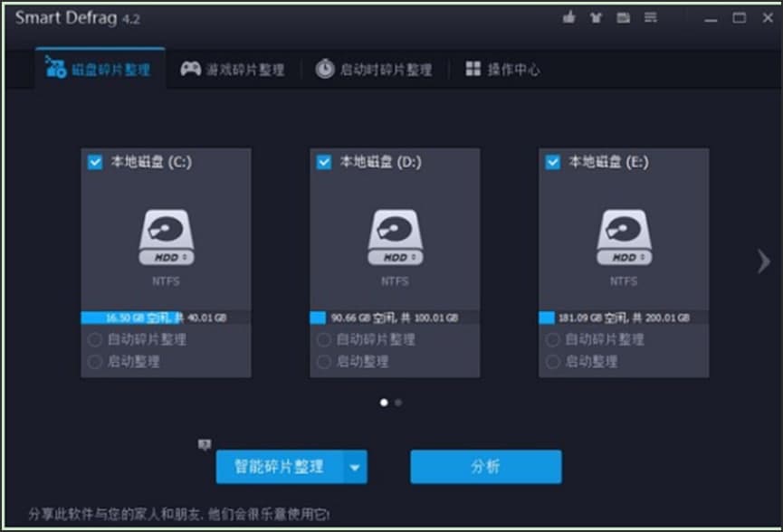
Task: Click the E: drive free space bar
Action: coord(624,318)
